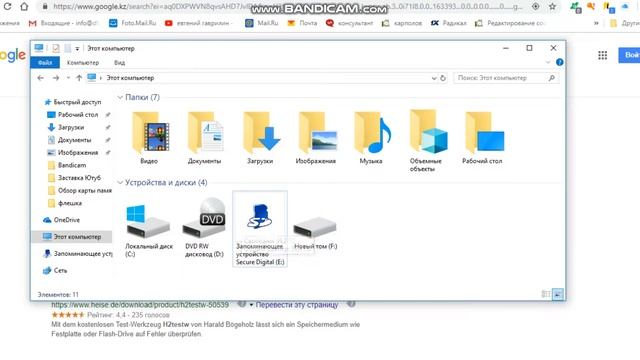Click New folder icon in quick access toolbar
This screenshot has height=360, width=640.
pos(67,48)
